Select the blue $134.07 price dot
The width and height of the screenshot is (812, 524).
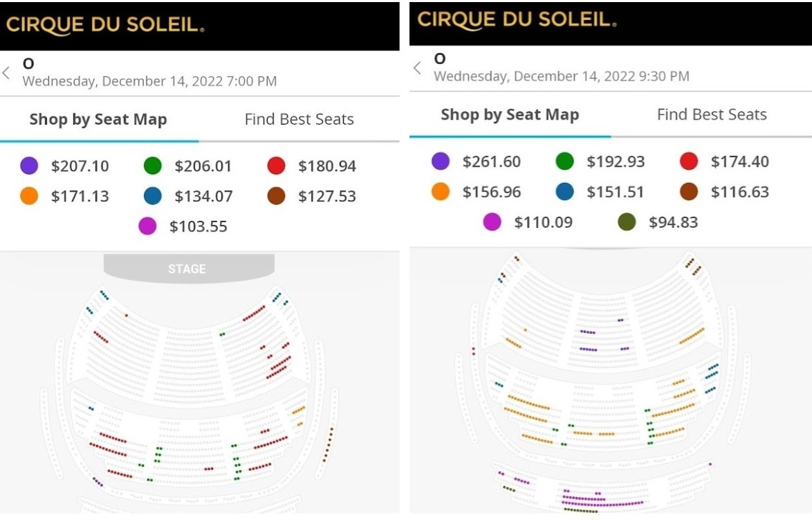tap(152, 197)
